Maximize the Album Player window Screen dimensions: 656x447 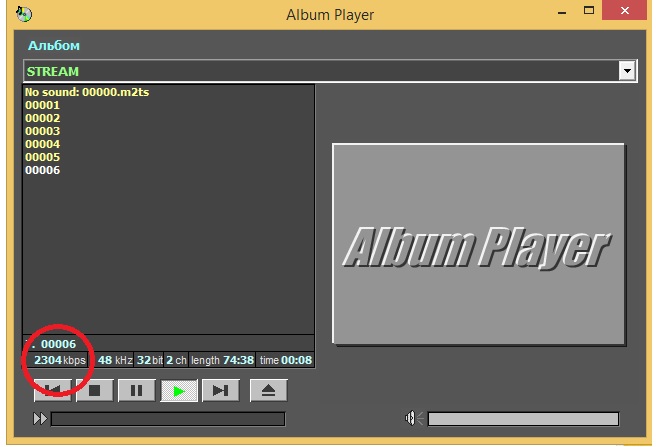[589, 10]
